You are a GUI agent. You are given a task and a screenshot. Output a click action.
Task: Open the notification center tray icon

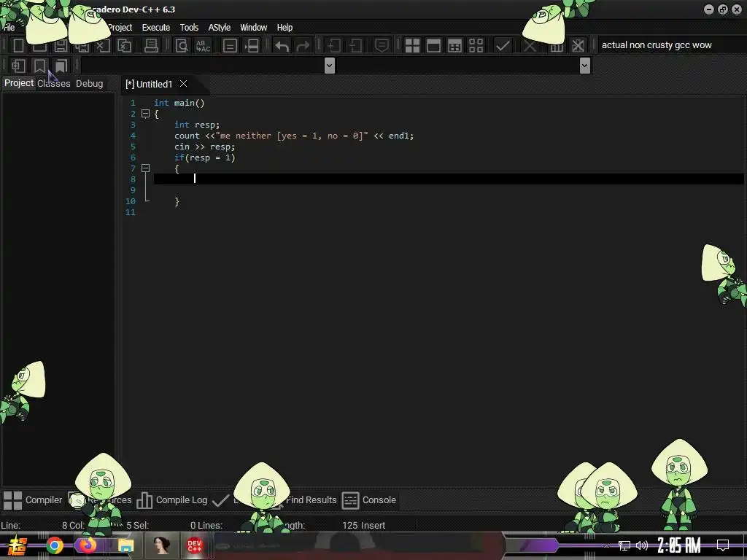[x=723, y=545]
